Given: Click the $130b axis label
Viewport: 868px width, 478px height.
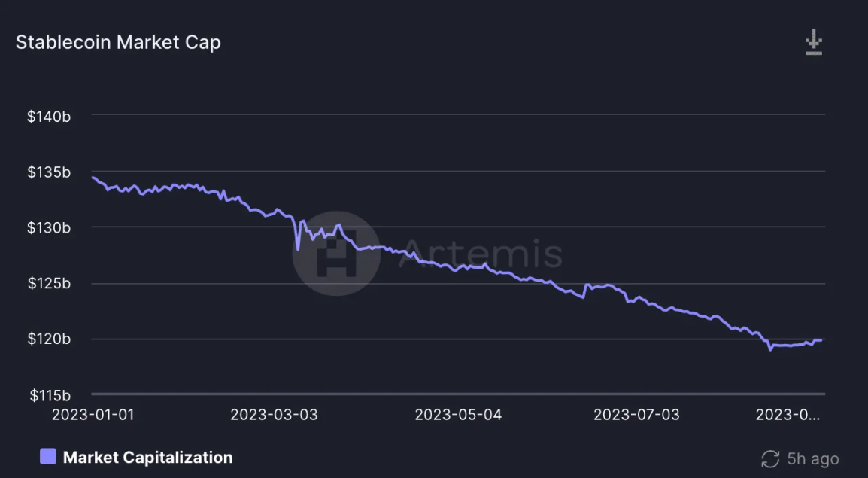Looking at the screenshot, I should pos(49,227).
